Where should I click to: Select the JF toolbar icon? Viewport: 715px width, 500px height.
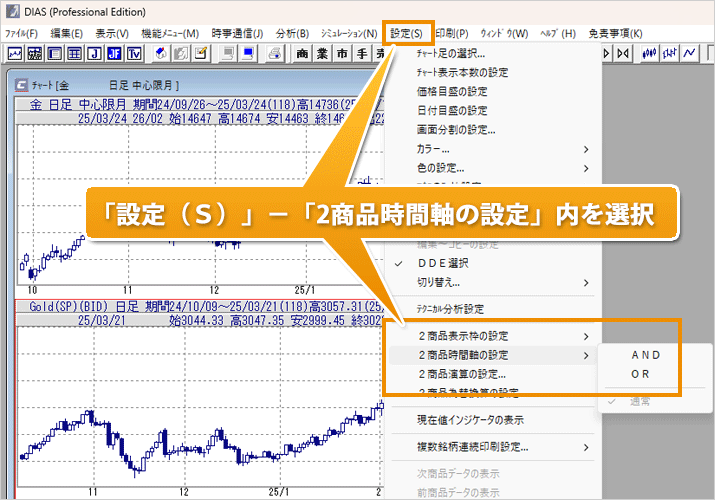click(x=114, y=53)
